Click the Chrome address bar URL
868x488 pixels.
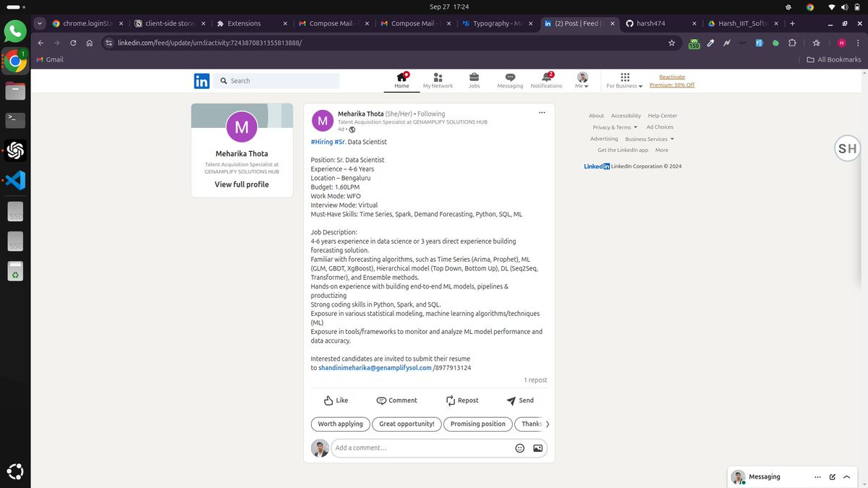coord(210,43)
